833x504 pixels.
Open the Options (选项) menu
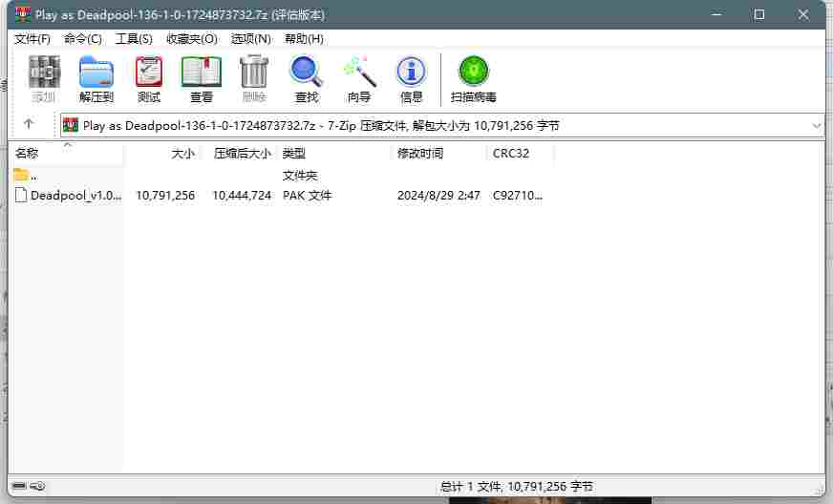pos(250,39)
